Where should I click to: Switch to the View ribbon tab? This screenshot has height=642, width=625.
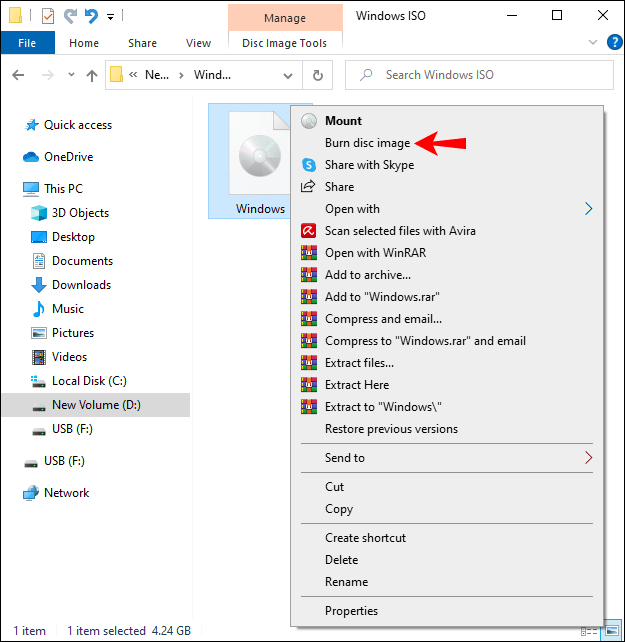coord(198,43)
